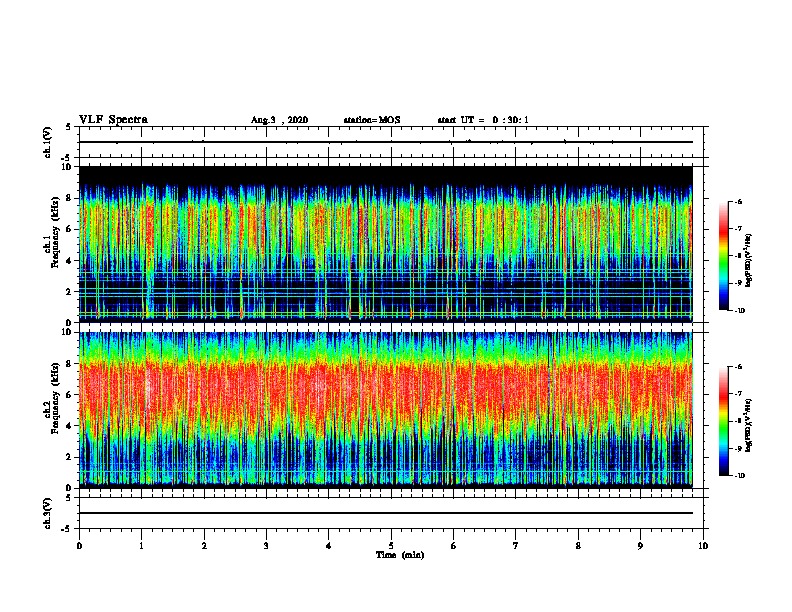The width and height of the screenshot is (792, 612).
Task: Click time axis tick label '1'
Action: (141, 545)
